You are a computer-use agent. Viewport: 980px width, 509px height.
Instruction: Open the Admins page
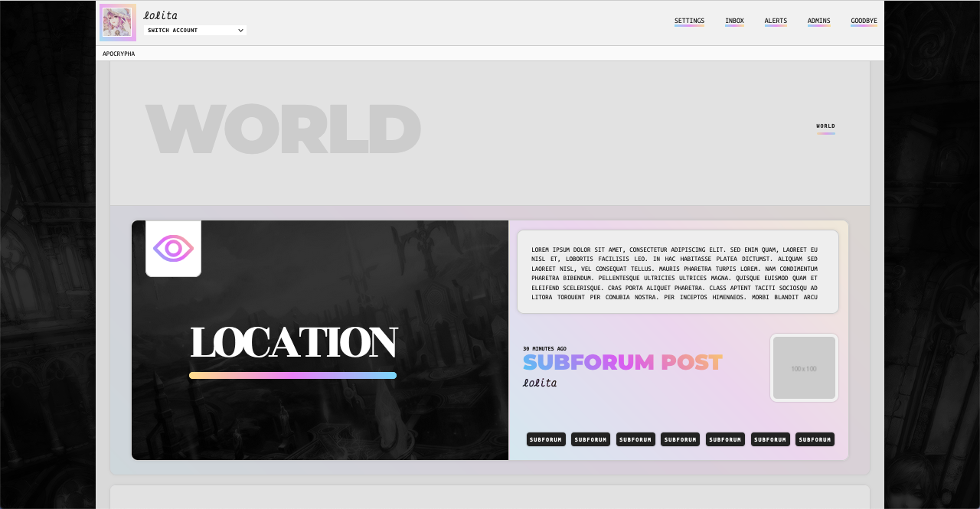click(x=818, y=21)
